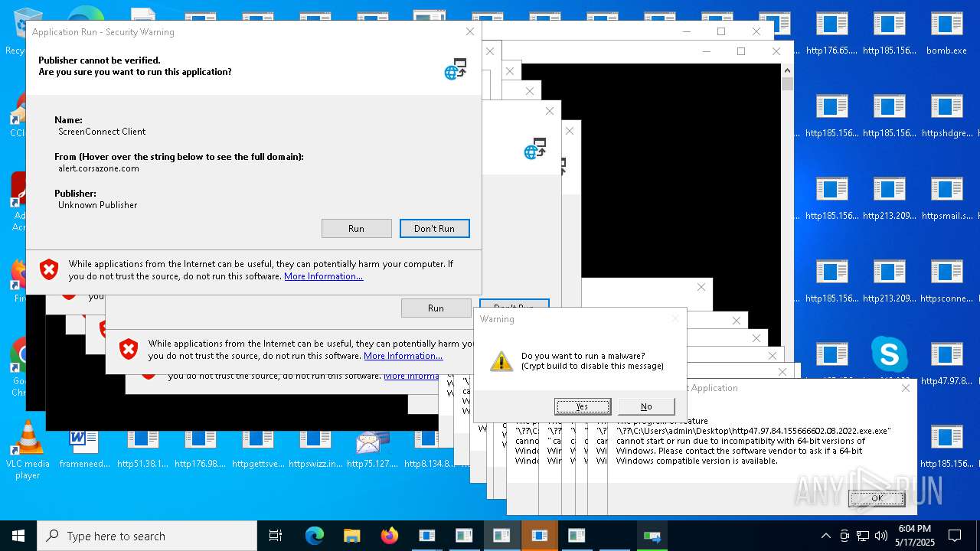This screenshot has height=551, width=980.
Task: Open the Action Center notifications icon
Action: pos(955,536)
